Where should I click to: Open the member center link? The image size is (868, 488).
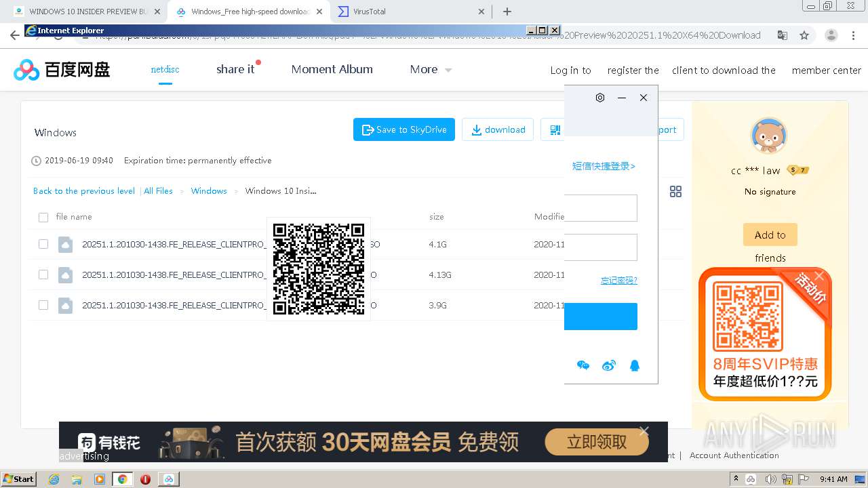(826, 70)
